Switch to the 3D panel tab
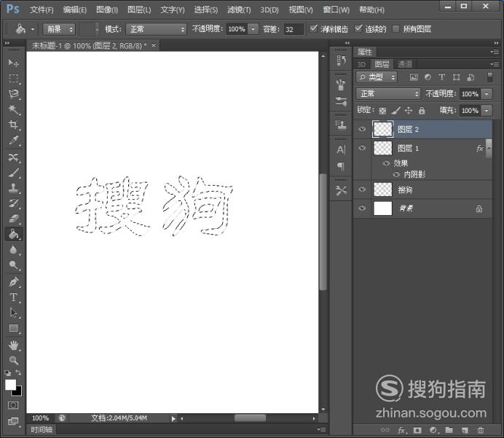The height and width of the screenshot is (438, 504). coord(361,64)
